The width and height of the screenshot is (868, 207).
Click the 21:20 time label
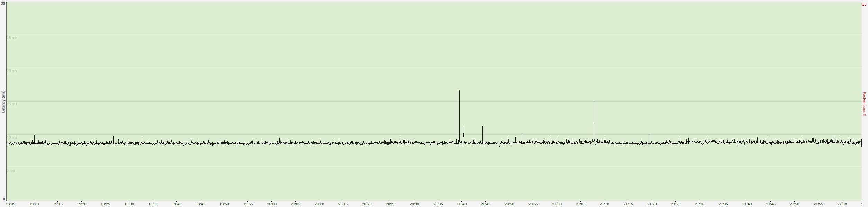652,204
